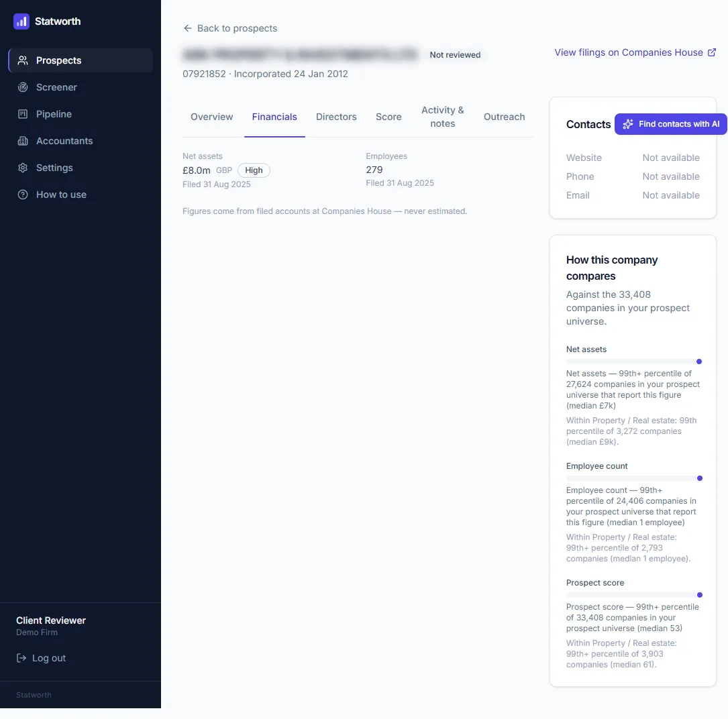The width and height of the screenshot is (728, 719).
Task: Click the 'Filed 31 Aug 2025' under Net assets
Action: tap(216, 184)
